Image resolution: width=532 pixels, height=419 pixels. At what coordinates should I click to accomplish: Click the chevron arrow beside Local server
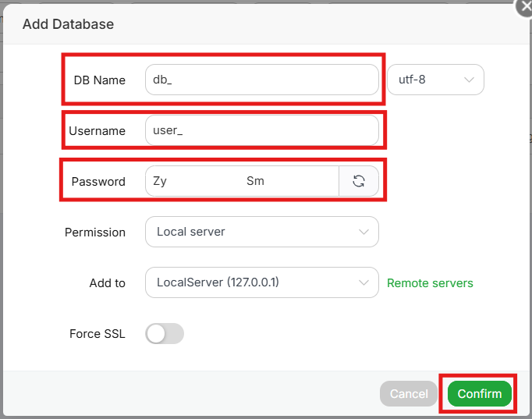click(x=364, y=232)
